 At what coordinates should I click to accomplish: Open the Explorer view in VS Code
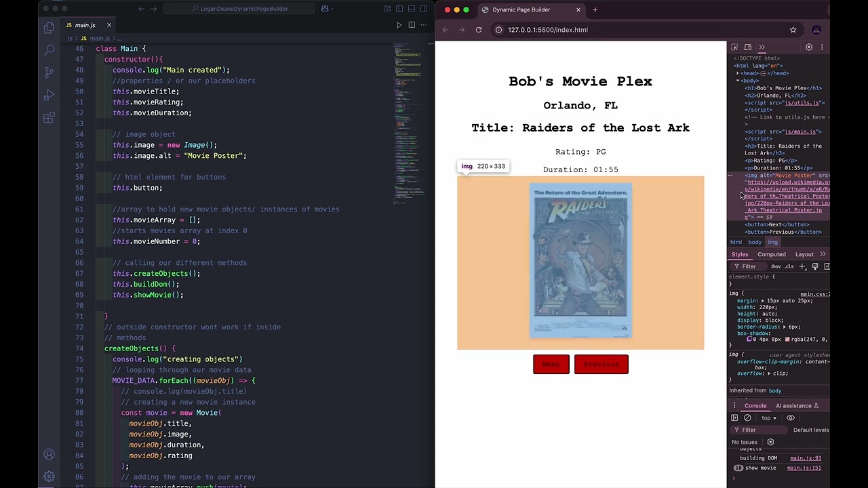pos(49,28)
